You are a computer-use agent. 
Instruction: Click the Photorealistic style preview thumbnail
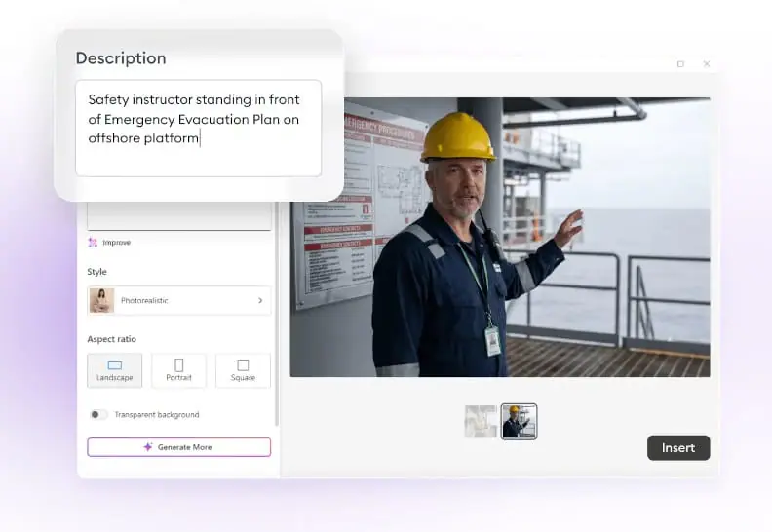(x=101, y=300)
